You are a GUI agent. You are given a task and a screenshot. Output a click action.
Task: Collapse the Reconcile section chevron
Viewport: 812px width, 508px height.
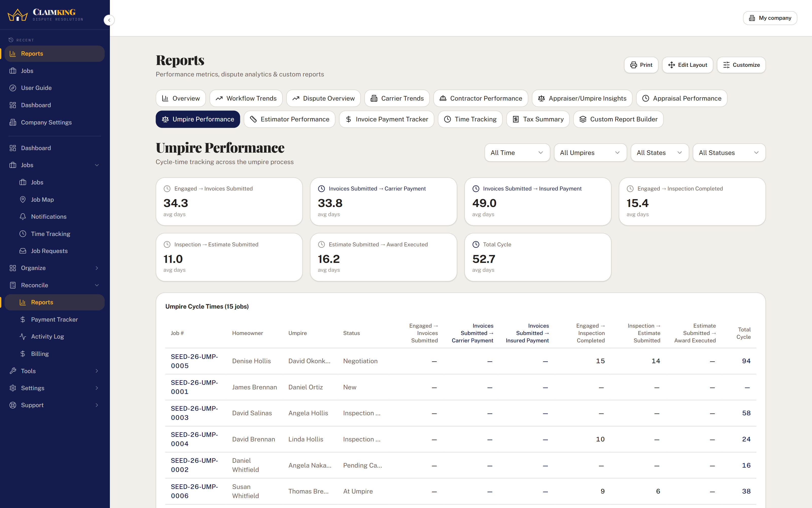(97, 285)
